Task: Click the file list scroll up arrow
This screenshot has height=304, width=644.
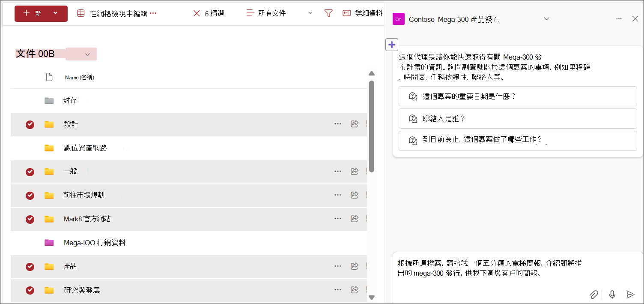Action: [372, 74]
